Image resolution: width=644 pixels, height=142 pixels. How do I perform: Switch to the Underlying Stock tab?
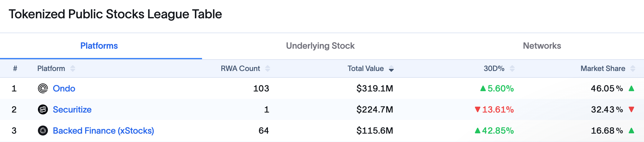click(320, 46)
